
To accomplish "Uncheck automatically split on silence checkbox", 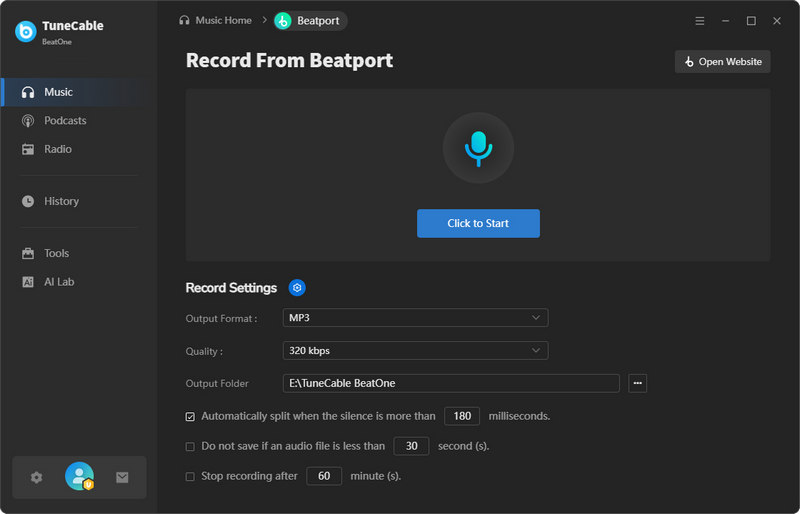I will [190, 417].
